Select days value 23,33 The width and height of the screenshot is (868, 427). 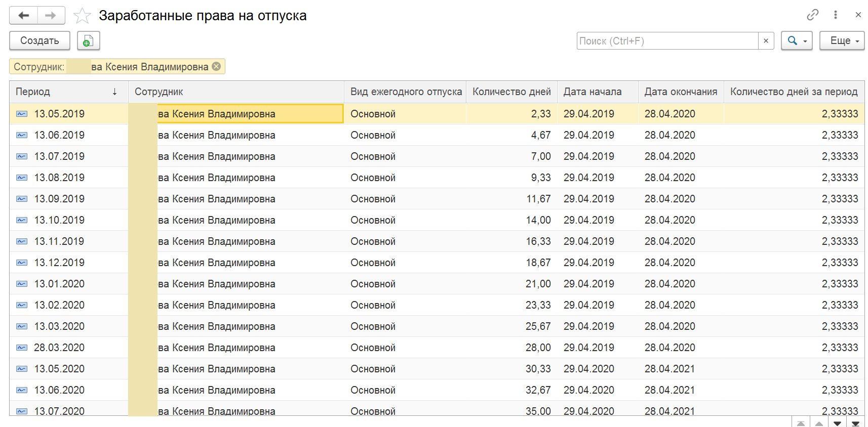(538, 305)
